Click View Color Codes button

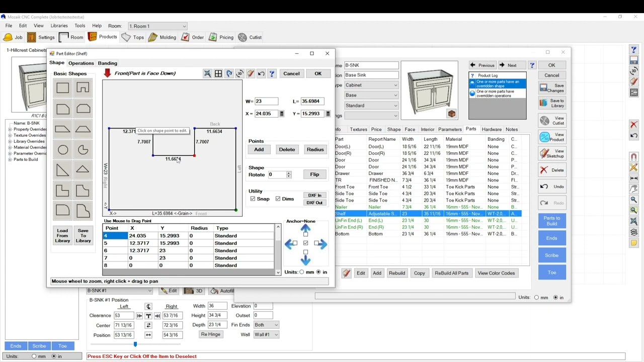pyautogui.click(x=496, y=273)
